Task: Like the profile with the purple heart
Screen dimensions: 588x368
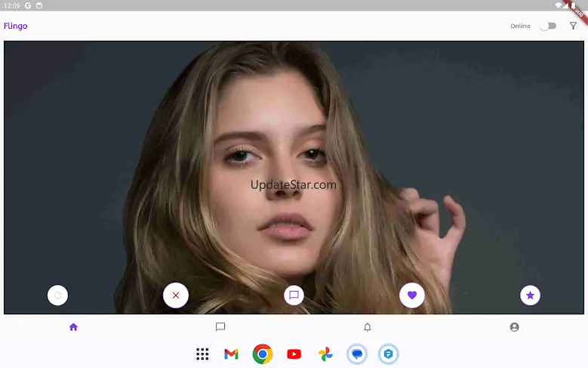Action: pyautogui.click(x=412, y=295)
